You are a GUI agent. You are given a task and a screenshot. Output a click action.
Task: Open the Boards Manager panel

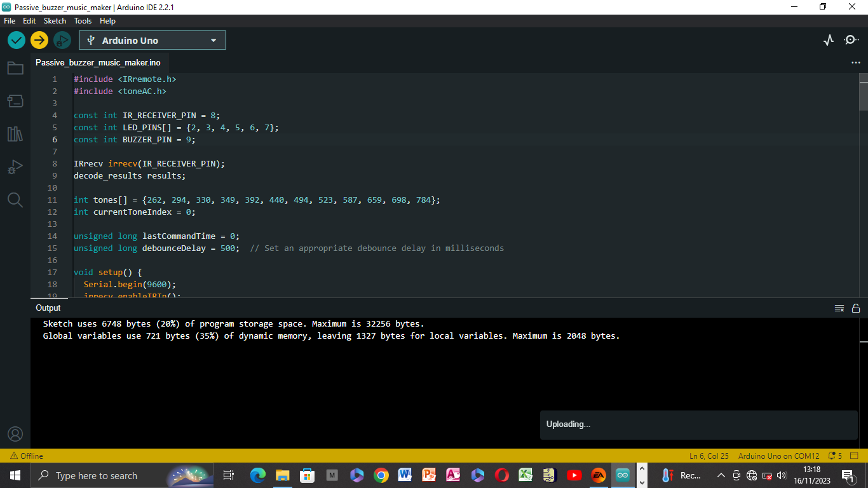click(15, 101)
